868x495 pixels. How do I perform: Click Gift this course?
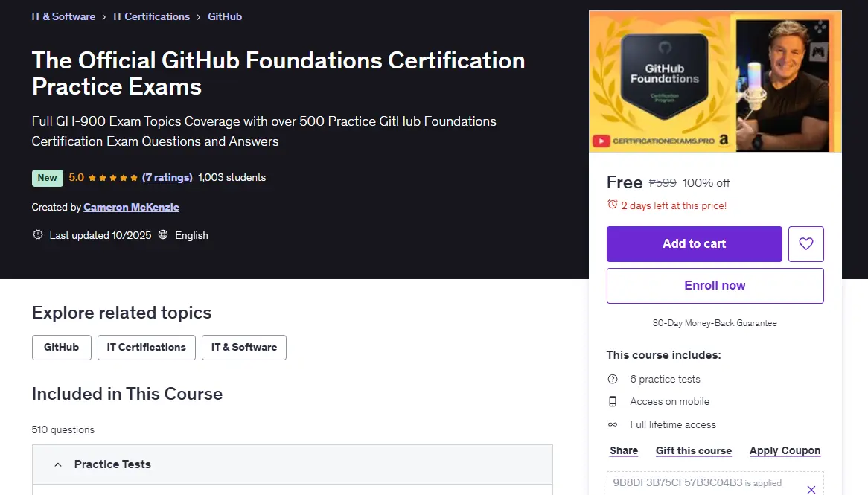(694, 450)
